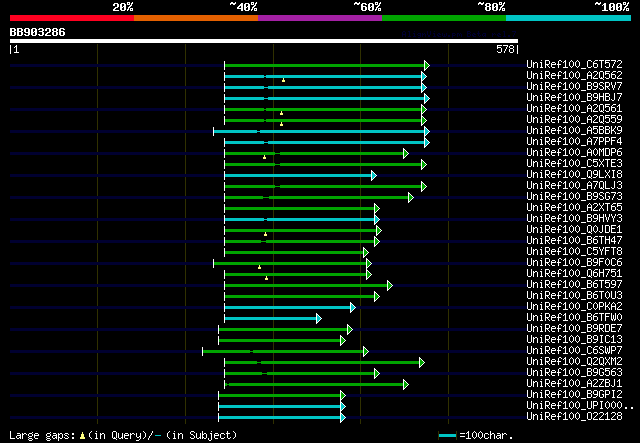
Task: Pick the UniRef100_B9G563 subject label
Action: pyautogui.click(x=574, y=373)
